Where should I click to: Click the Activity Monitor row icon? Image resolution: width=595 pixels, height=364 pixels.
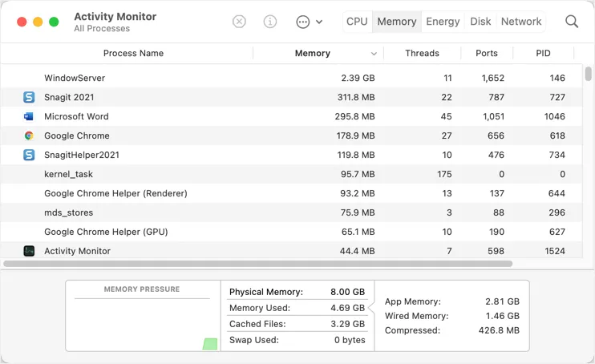29,251
